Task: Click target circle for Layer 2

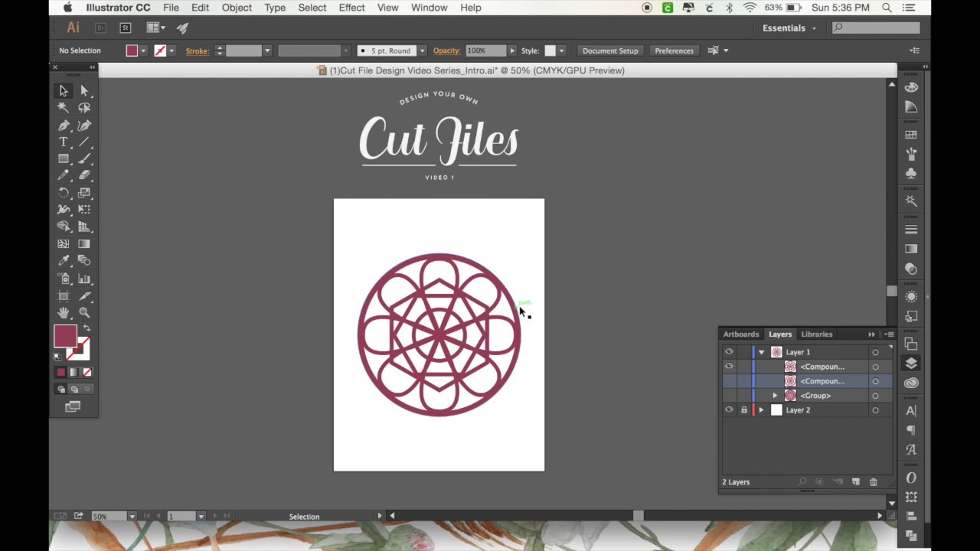Action: pyautogui.click(x=875, y=410)
